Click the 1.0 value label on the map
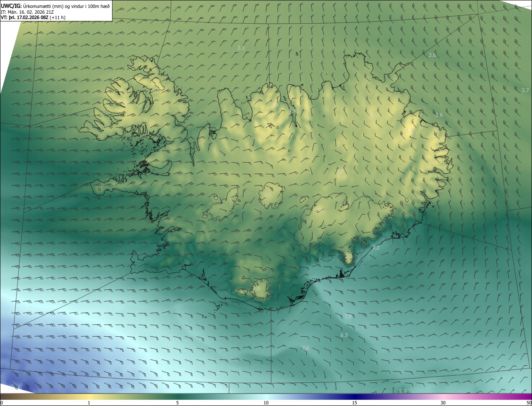This screenshot has width=532, height=406. (x=410, y=130)
